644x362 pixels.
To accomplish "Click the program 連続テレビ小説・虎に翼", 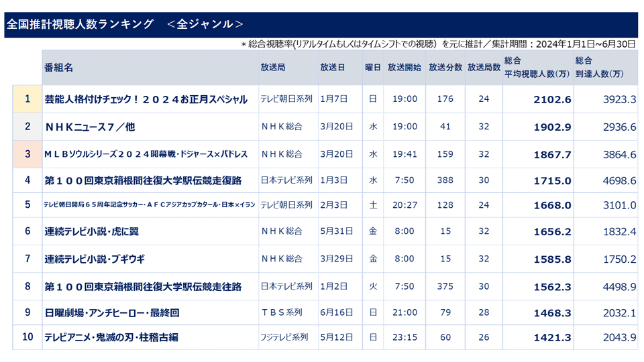I will pyautogui.click(x=92, y=231).
